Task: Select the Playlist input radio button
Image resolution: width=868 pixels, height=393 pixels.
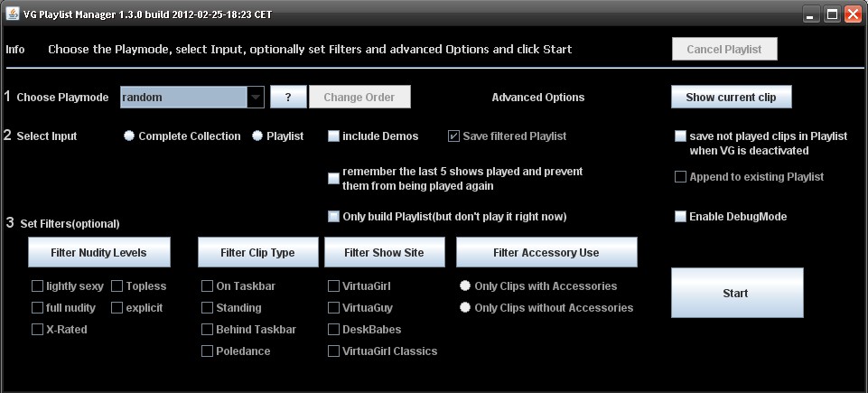Action: click(257, 136)
